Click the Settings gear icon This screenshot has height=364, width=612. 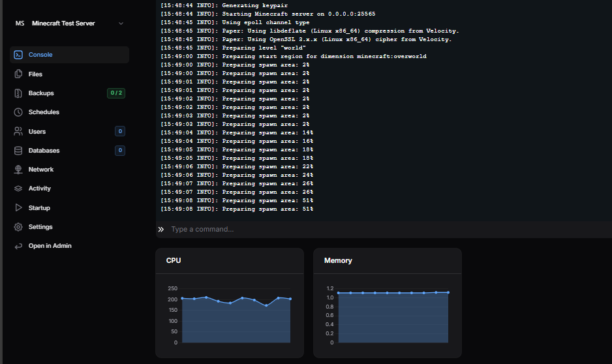pyautogui.click(x=18, y=226)
